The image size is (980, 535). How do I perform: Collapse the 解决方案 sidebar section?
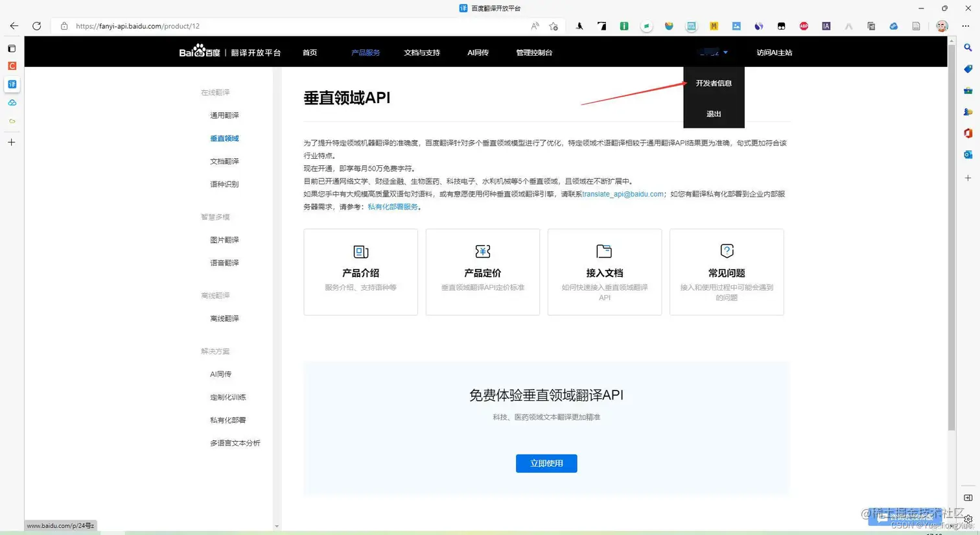[x=215, y=351]
